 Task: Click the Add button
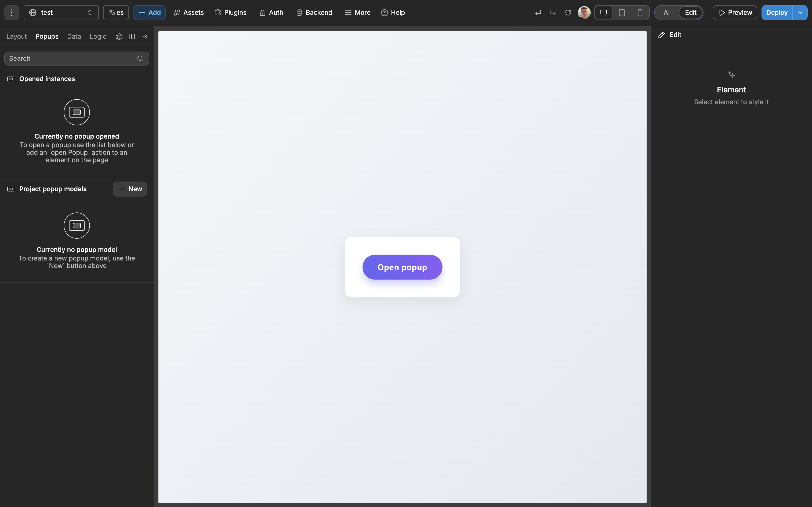pos(149,12)
